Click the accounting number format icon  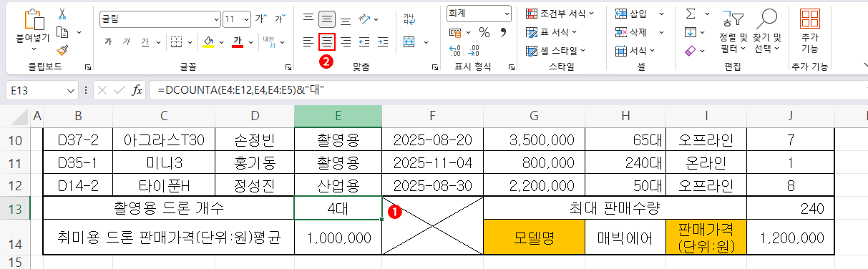(x=455, y=32)
